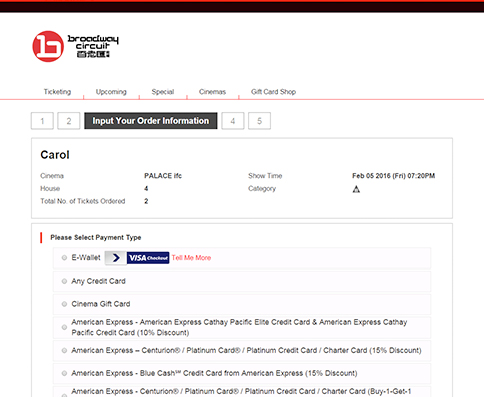484x397 pixels.
Task: Go to step 5 of booking
Action: pyautogui.click(x=259, y=121)
